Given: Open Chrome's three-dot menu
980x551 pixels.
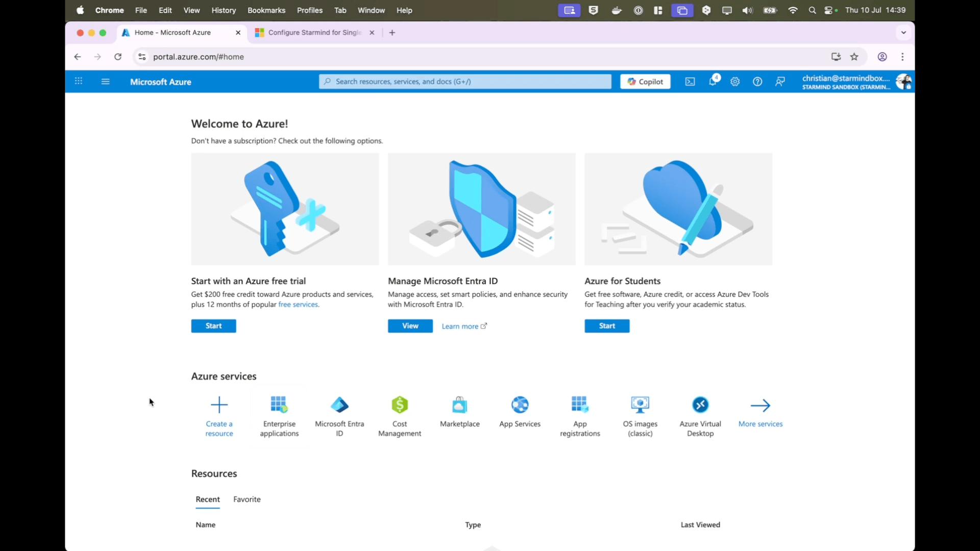Looking at the screenshot, I should pyautogui.click(x=902, y=57).
